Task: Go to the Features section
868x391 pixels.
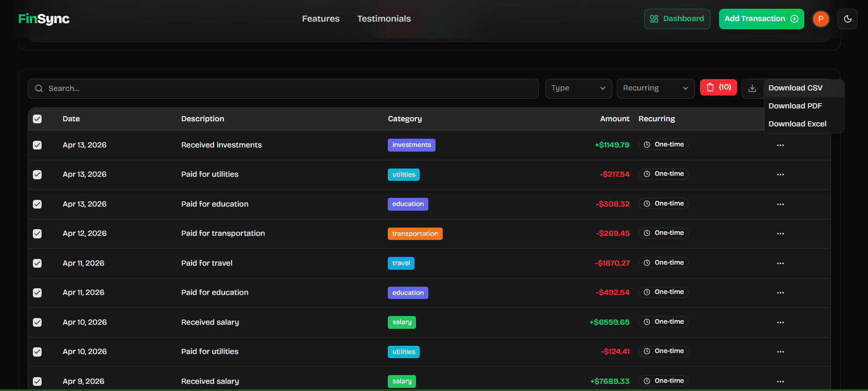Action: click(320, 18)
